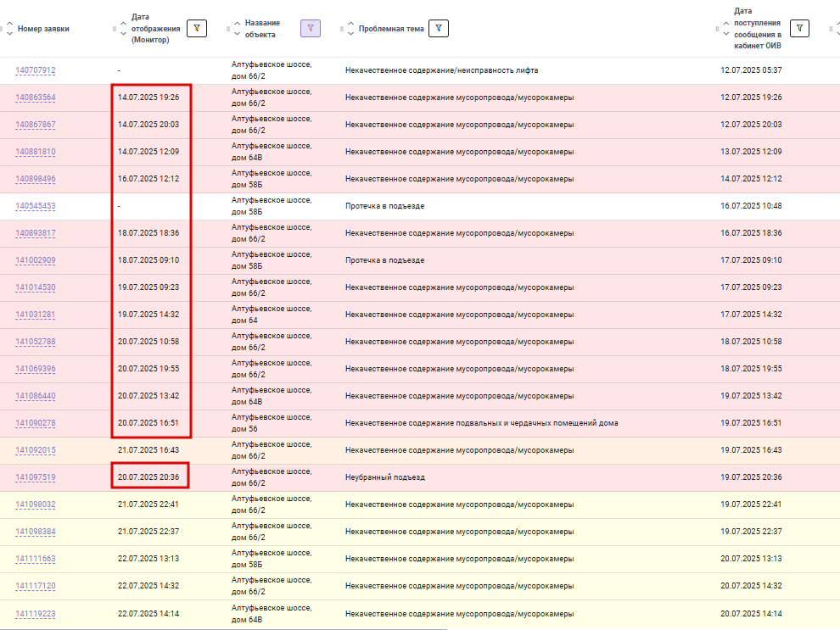
Task: Click topic 'Неубранный подъезд'
Action: [x=384, y=477]
